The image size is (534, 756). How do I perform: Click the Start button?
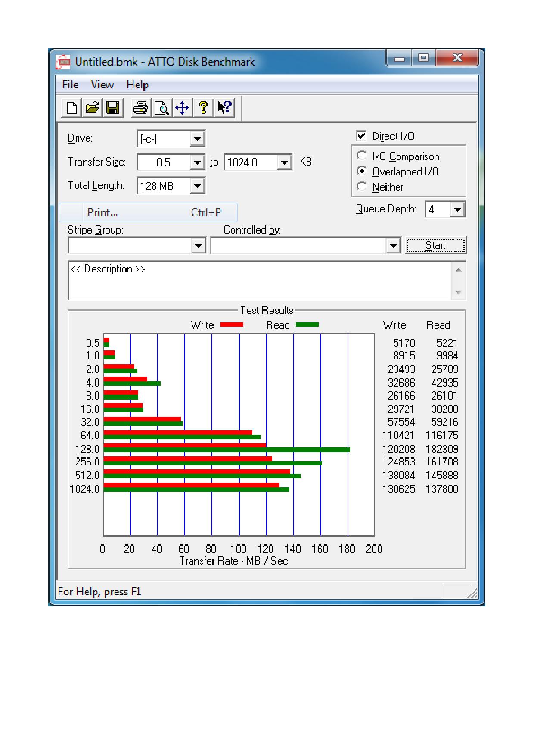[436, 245]
